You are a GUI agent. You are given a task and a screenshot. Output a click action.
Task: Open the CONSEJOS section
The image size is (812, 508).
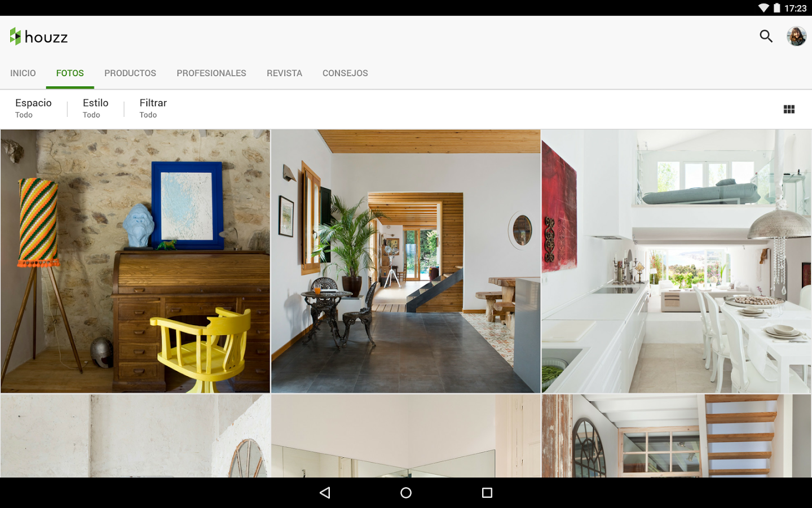345,73
